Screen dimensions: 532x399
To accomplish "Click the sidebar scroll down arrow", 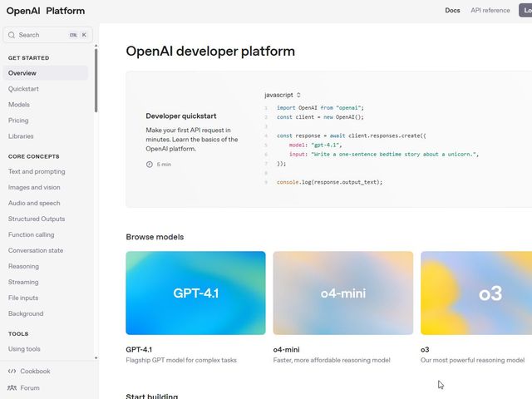I will [96, 358].
